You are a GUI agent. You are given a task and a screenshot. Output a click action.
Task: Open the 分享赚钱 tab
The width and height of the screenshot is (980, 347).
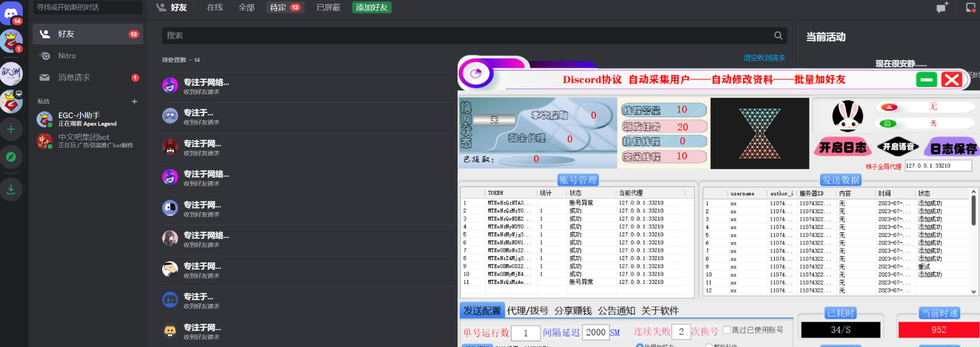tap(573, 311)
